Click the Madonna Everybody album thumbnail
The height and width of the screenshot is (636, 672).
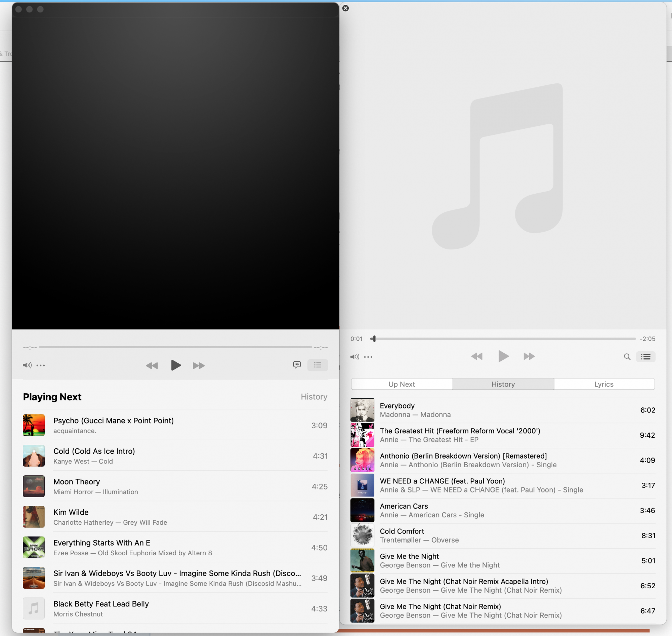[x=362, y=410]
